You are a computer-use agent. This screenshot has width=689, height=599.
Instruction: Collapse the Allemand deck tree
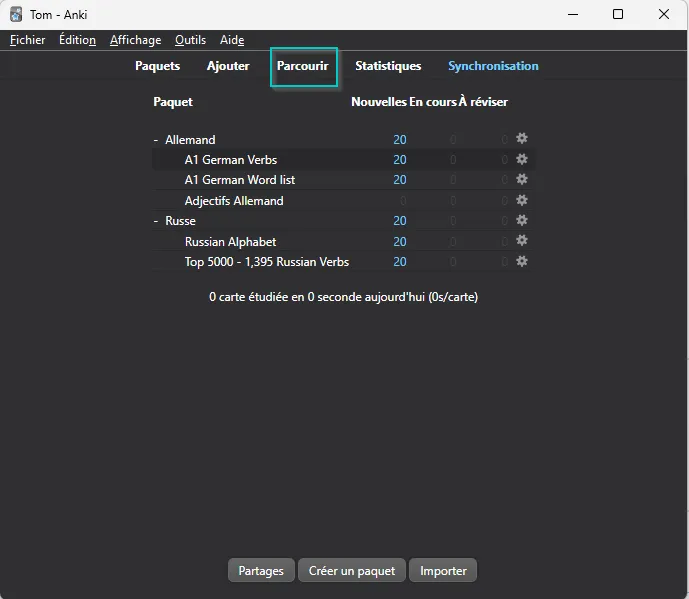click(156, 140)
